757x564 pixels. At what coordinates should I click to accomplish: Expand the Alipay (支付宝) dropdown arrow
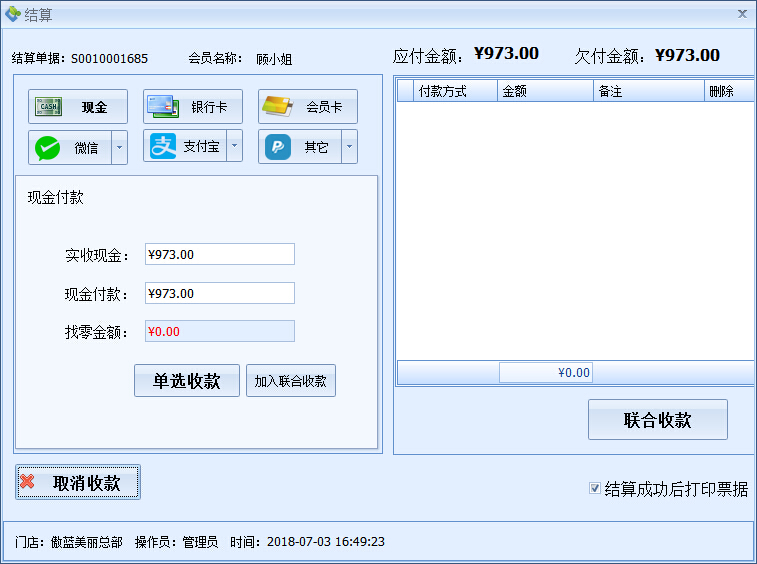tap(235, 147)
